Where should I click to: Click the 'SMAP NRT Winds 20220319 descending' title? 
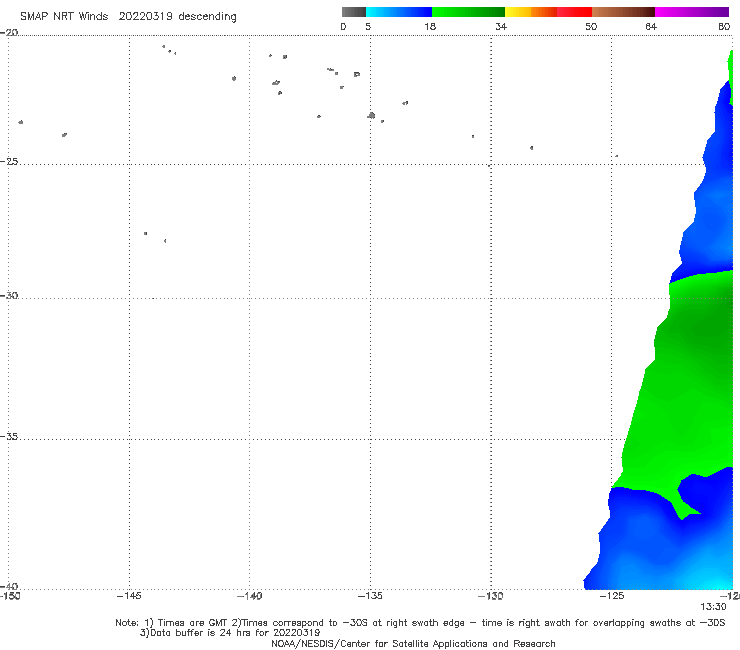tap(128, 17)
